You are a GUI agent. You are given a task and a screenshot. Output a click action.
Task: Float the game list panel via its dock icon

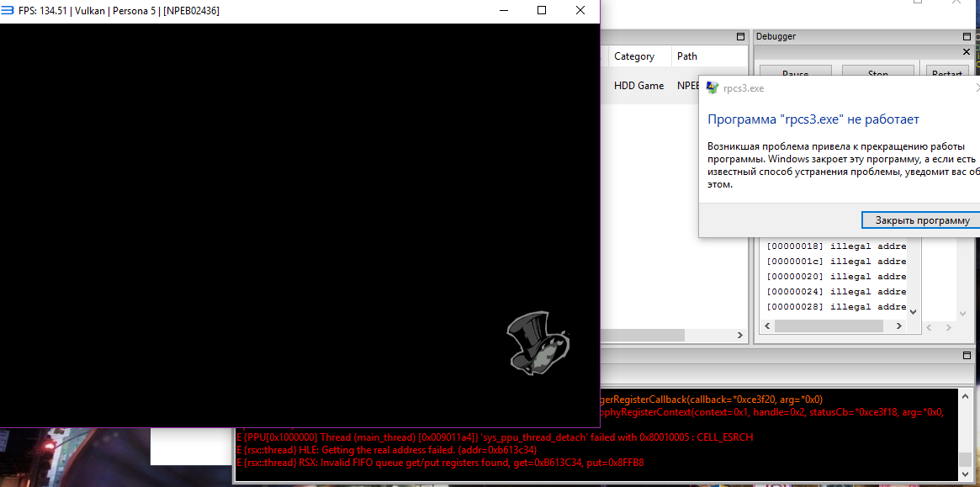[740, 37]
